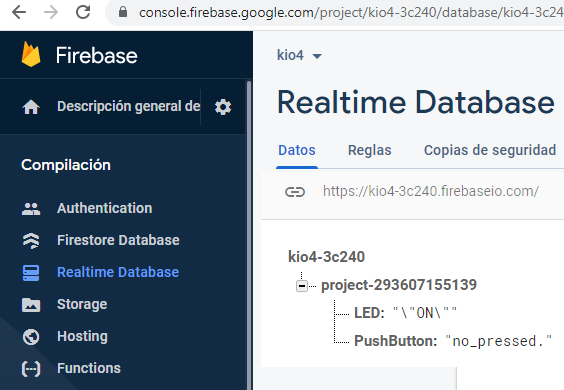Image resolution: width=564 pixels, height=390 pixels.
Task: Click the Realtime Database sidebar icon
Action: (31, 273)
